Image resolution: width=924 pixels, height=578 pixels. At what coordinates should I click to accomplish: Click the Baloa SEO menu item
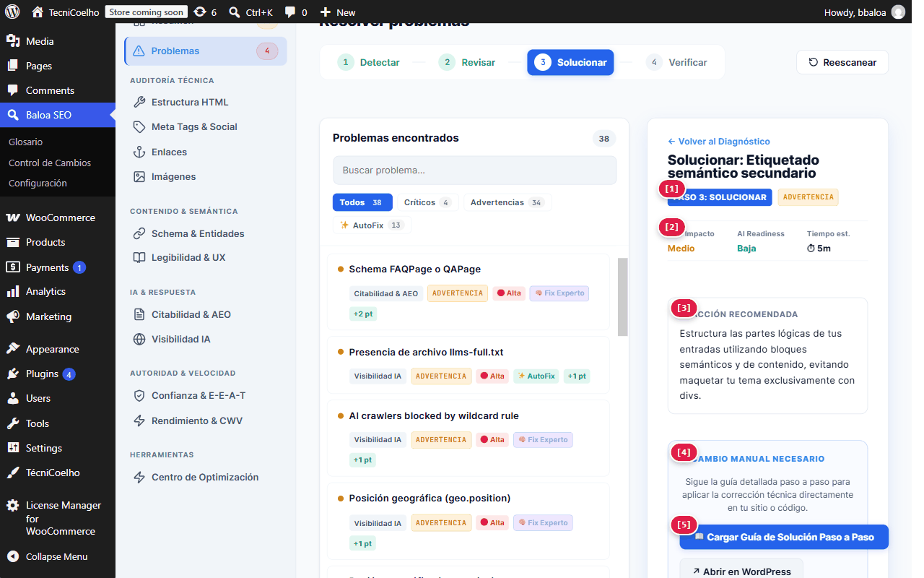58,115
